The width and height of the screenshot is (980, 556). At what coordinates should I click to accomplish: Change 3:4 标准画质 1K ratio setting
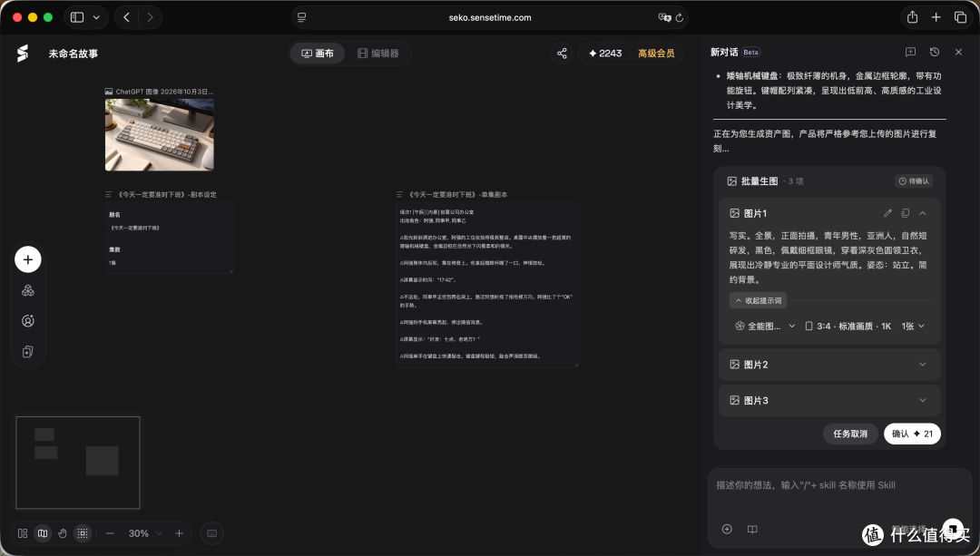[848, 327]
